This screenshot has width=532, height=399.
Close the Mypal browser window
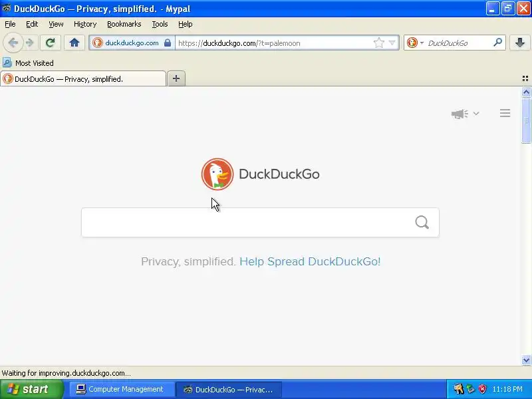click(523, 9)
